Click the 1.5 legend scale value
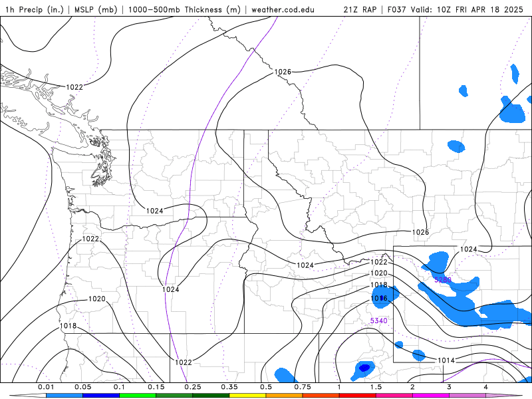 tap(376, 387)
